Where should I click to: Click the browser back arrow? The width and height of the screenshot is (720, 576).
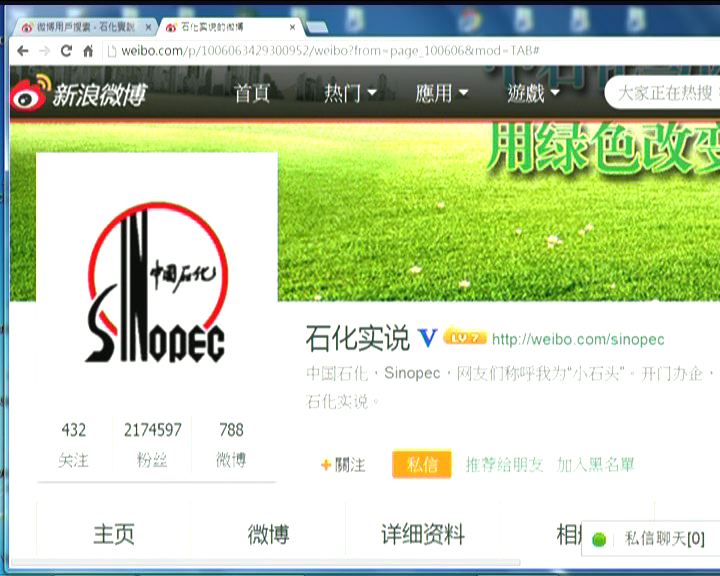click(x=22, y=51)
